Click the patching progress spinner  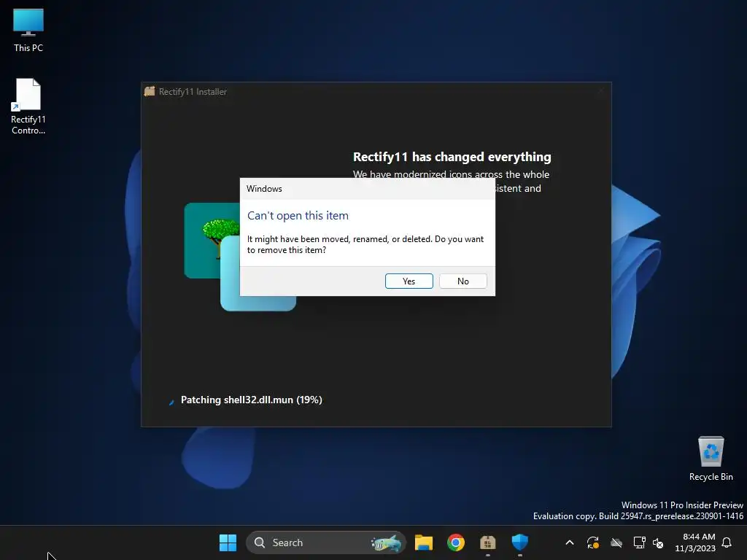tap(171, 402)
